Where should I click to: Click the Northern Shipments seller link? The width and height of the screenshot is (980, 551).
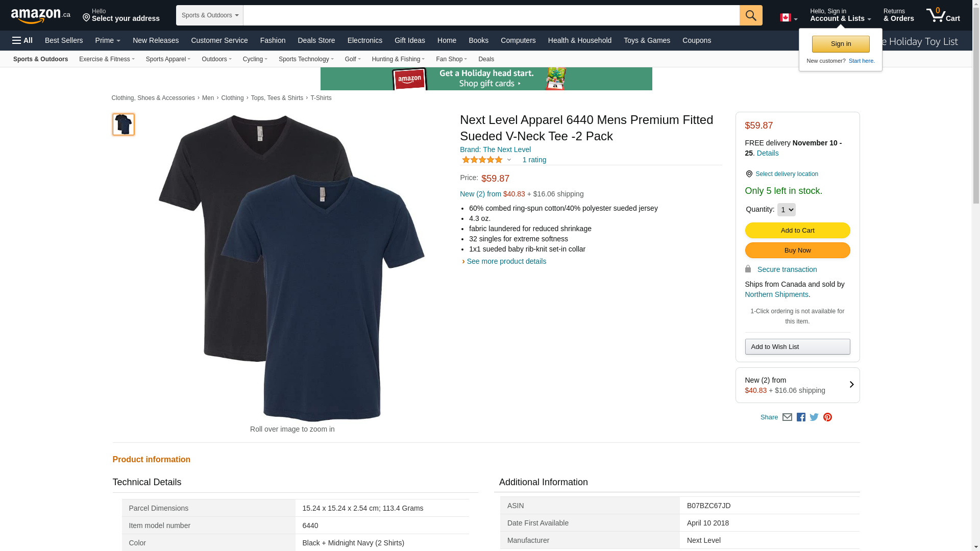(776, 294)
